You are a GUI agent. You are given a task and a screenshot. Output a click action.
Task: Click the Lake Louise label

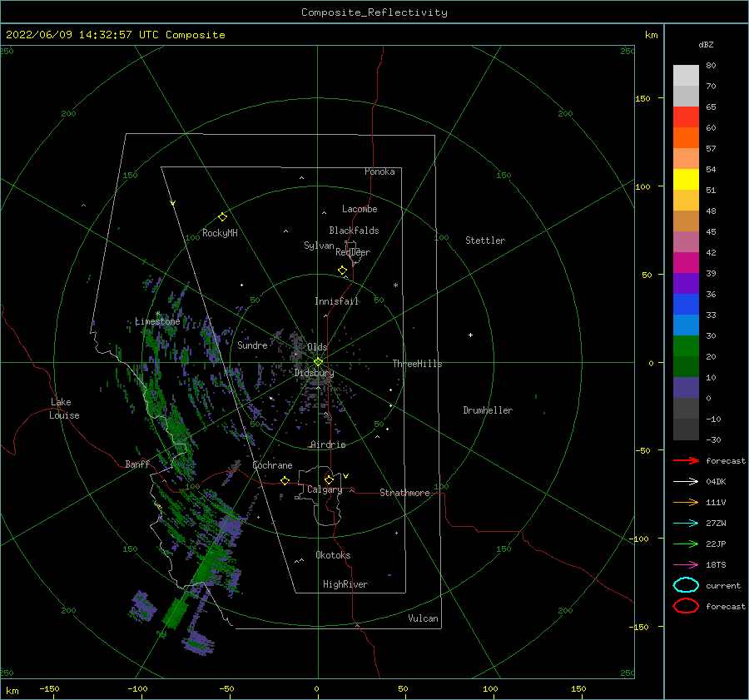click(64, 409)
